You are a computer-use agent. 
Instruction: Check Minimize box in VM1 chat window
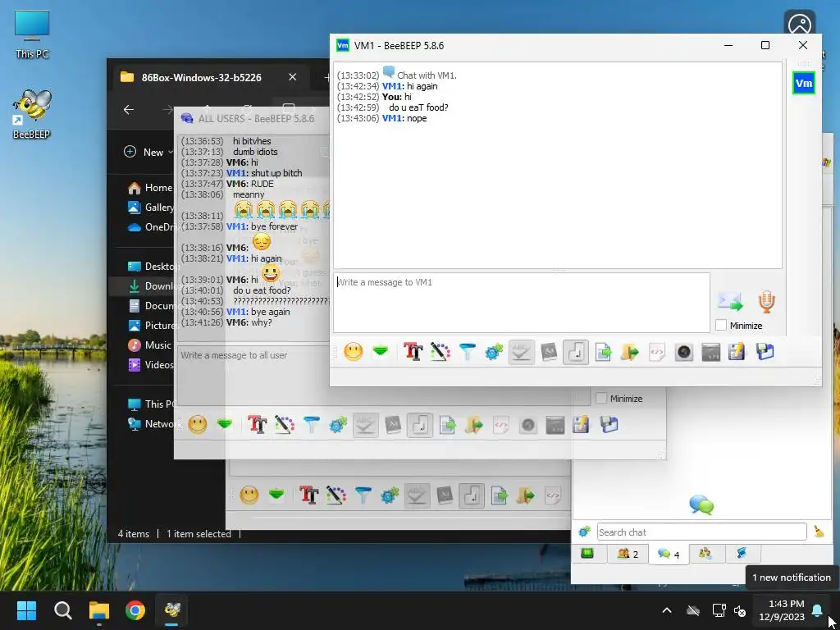[721, 325]
